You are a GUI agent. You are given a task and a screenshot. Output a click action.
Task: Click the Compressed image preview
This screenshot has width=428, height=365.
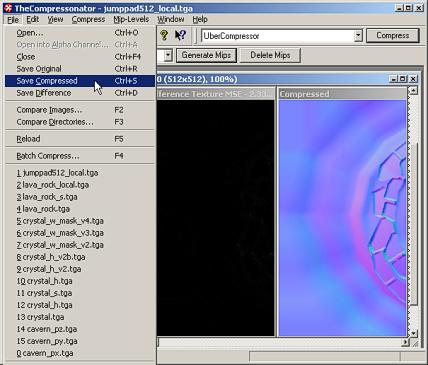point(342,218)
